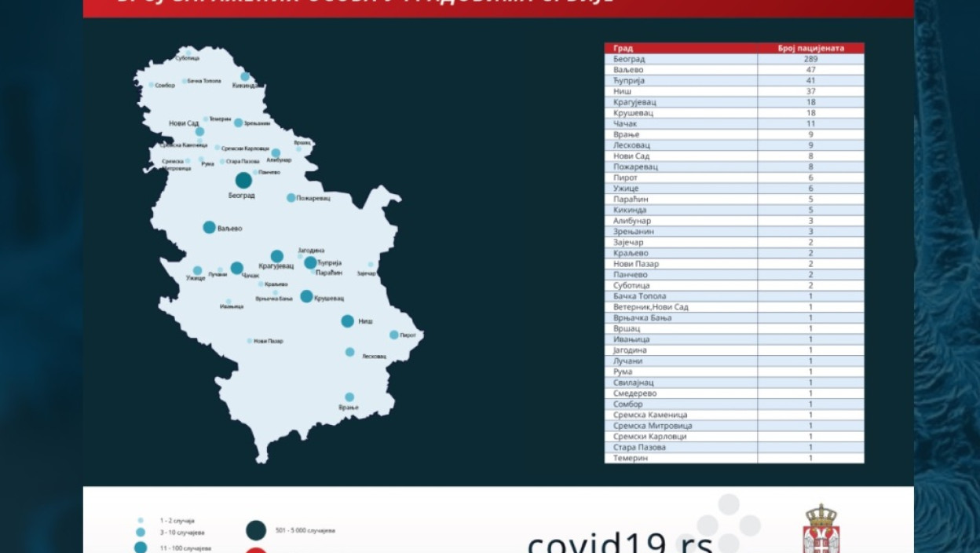Click the Смедерево table row

point(734,394)
